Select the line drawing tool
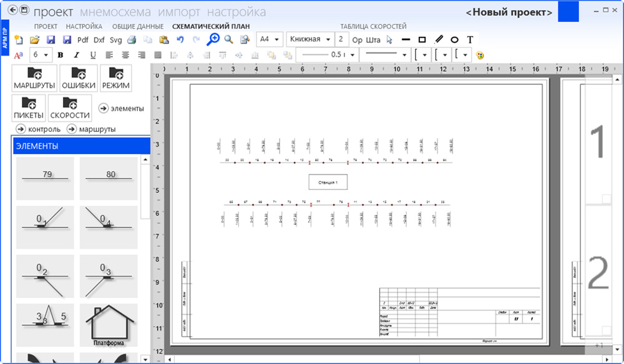 click(406, 40)
